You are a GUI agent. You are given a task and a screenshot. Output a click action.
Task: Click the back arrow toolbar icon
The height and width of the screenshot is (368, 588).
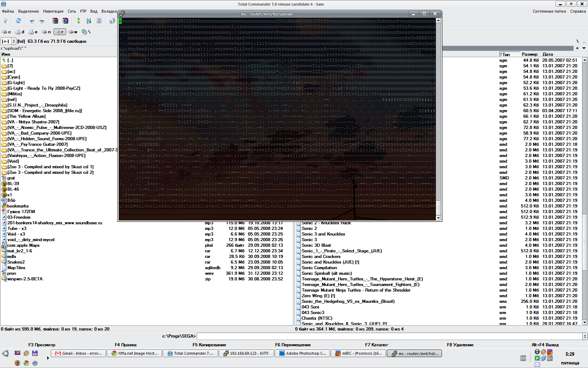click(32, 21)
